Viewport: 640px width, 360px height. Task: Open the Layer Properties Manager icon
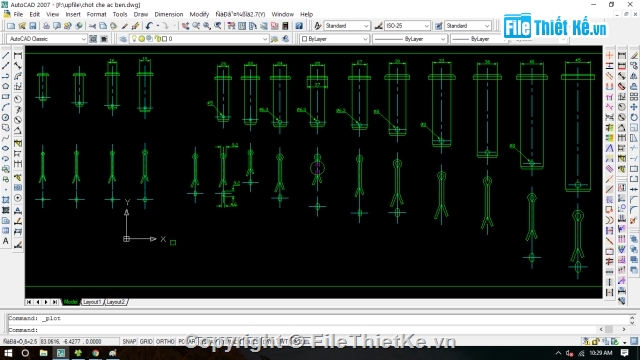click(123, 39)
